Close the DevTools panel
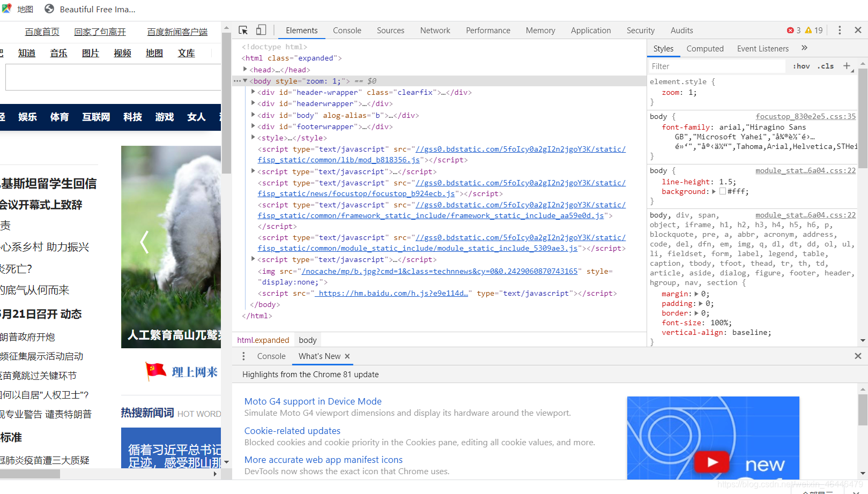This screenshot has width=868, height=494. [858, 30]
